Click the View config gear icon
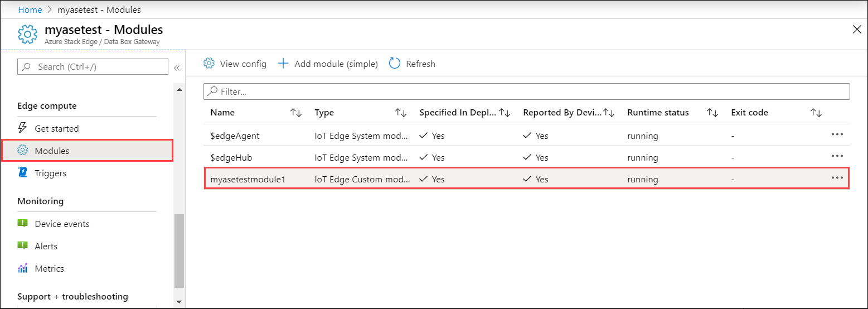The height and width of the screenshot is (309, 868). (209, 64)
